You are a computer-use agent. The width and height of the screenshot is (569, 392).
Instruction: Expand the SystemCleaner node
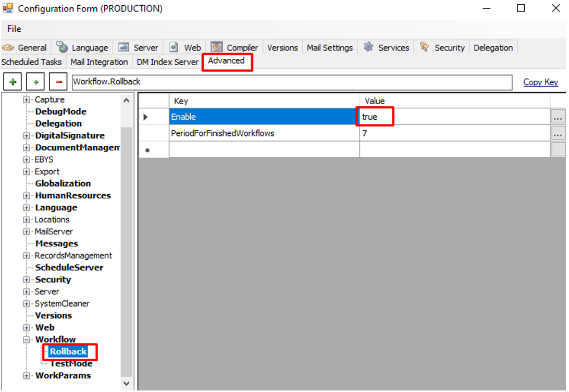point(27,304)
